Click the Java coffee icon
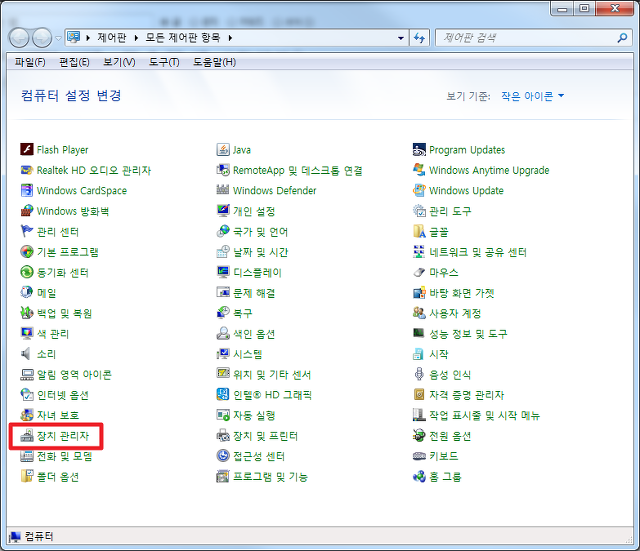The image size is (640, 551). pos(223,149)
